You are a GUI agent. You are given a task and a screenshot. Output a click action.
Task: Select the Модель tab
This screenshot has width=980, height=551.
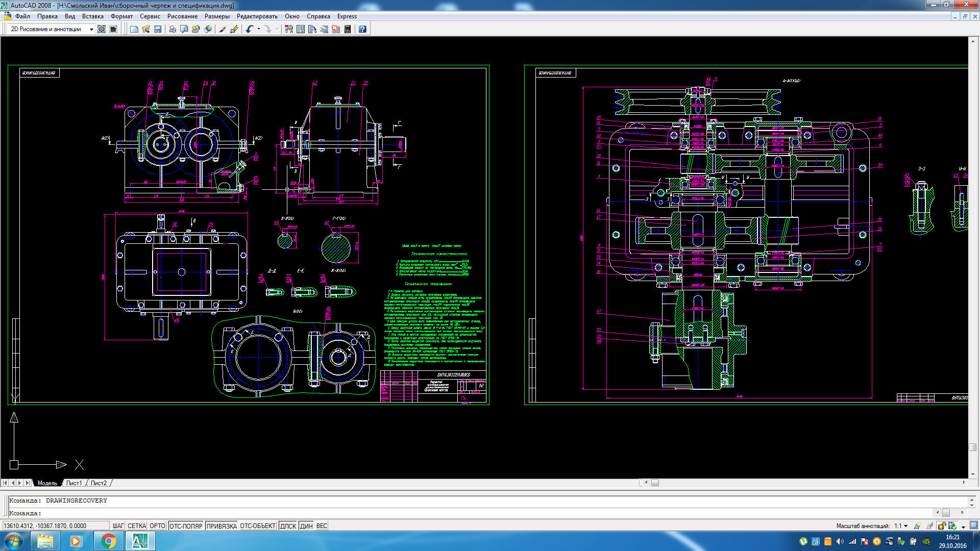coord(47,483)
